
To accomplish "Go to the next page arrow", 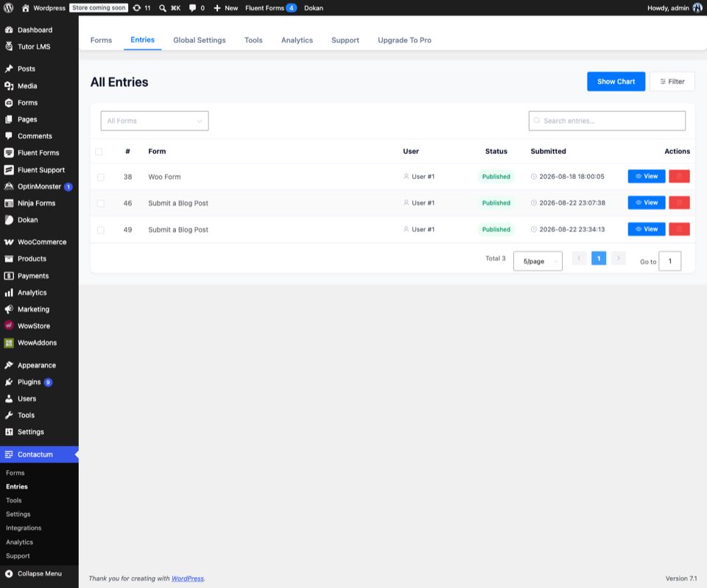I will [618, 258].
